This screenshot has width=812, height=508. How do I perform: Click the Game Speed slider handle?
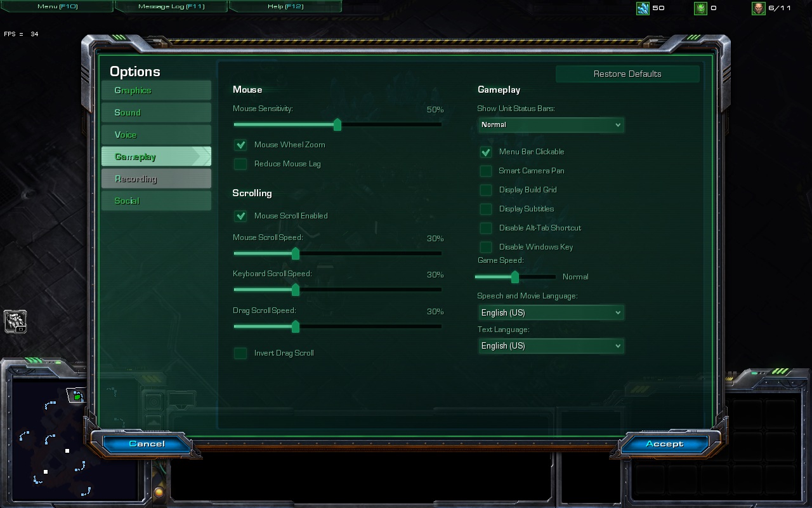[x=515, y=277]
